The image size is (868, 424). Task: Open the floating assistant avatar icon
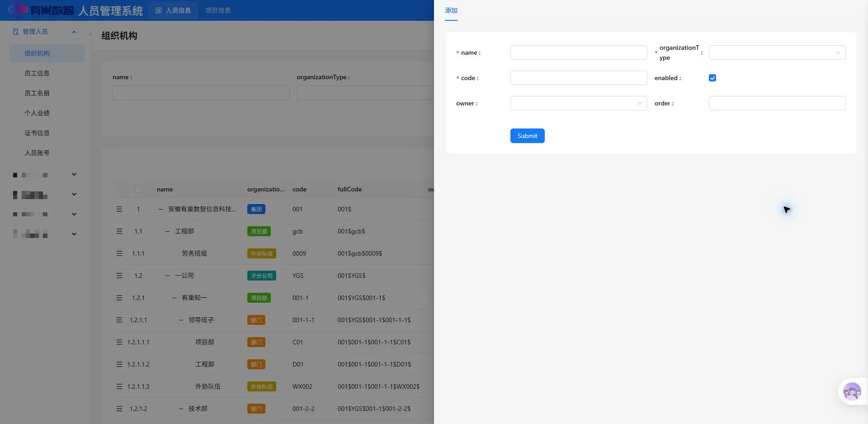click(x=852, y=391)
